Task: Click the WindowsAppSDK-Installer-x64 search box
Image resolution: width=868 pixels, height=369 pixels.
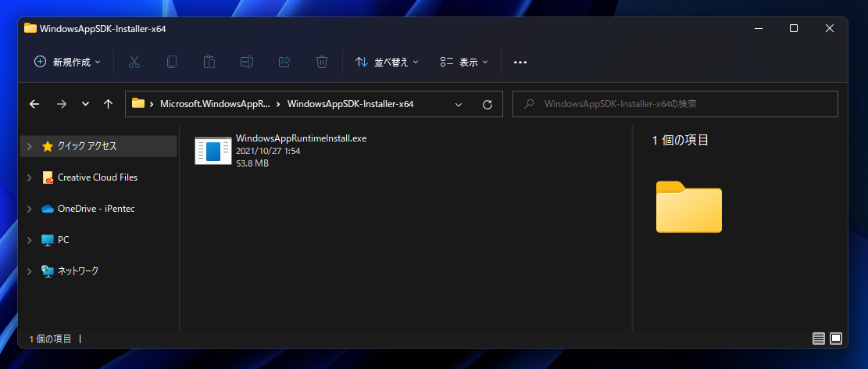Action: [675, 104]
